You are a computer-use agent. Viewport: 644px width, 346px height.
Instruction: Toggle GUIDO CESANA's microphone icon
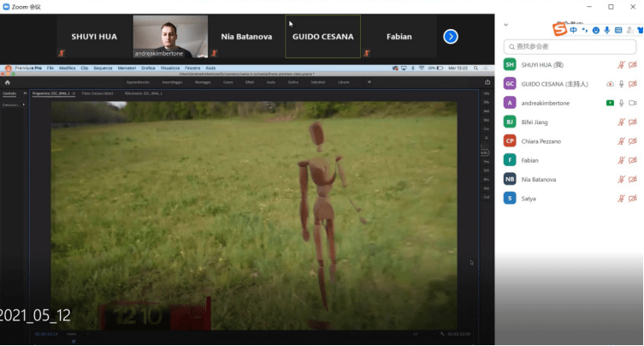[x=622, y=84]
